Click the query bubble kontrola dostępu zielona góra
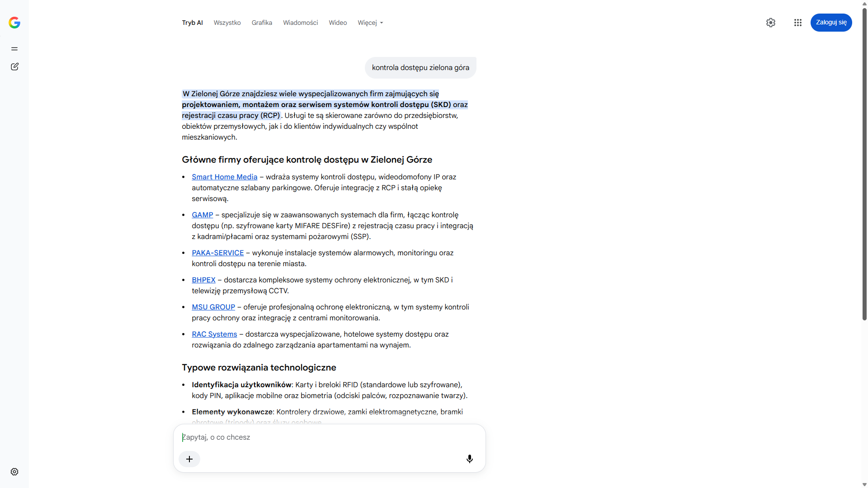This screenshot has width=868, height=488. pos(420,68)
